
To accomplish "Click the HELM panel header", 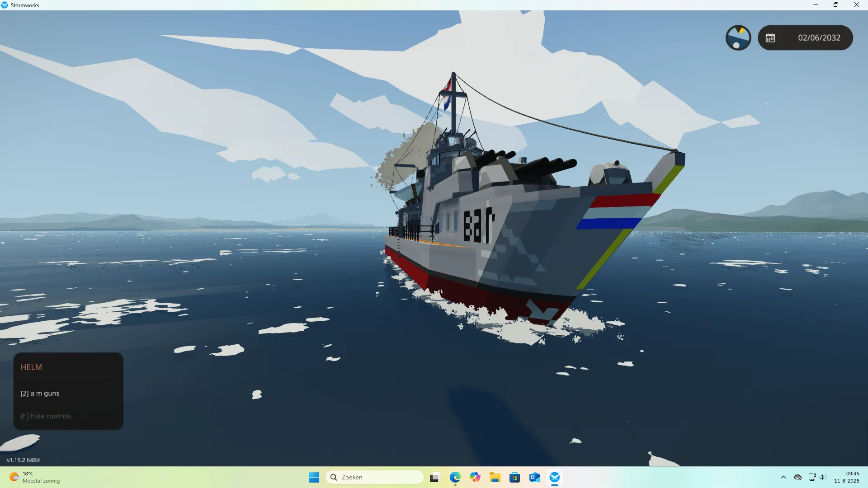I will [31, 367].
